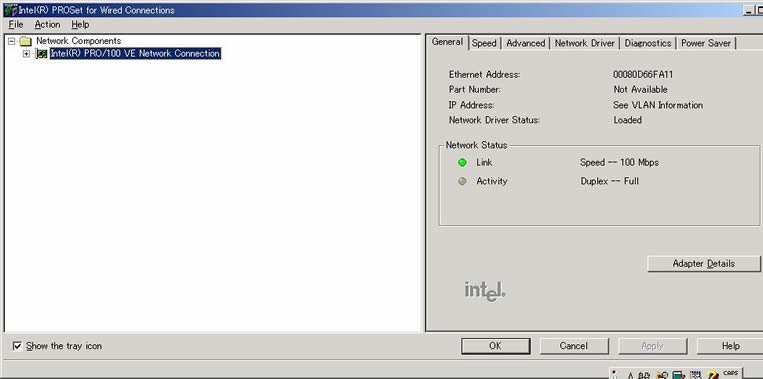Click the Ethernet Address label
The height and width of the screenshot is (379, 763).
485,74
